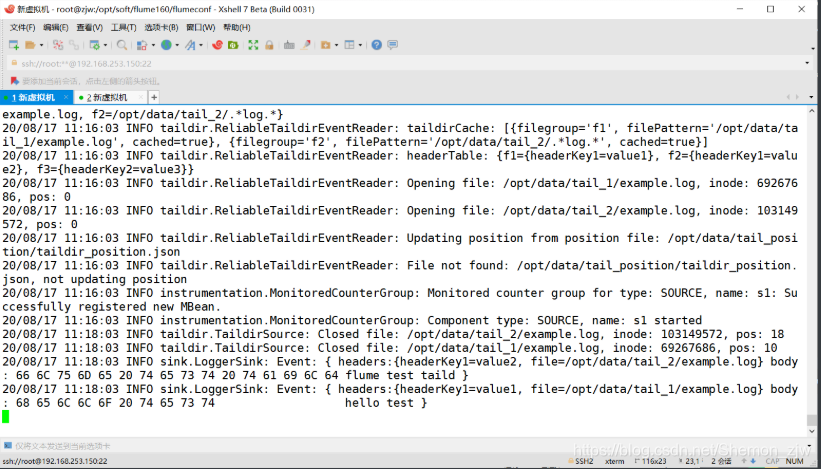
Task: Click the SSH2 status bar indicator
Action: [580, 461]
